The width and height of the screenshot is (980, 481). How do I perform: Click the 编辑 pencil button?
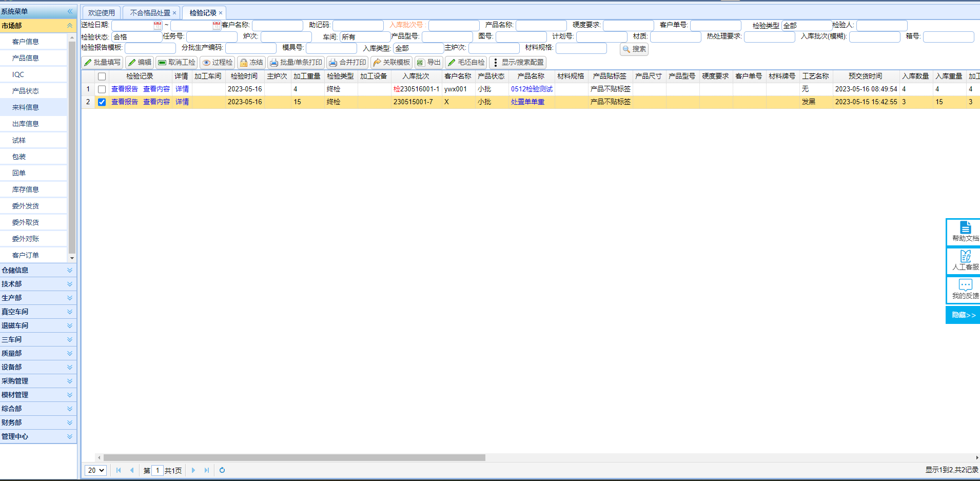click(x=140, y=62)
